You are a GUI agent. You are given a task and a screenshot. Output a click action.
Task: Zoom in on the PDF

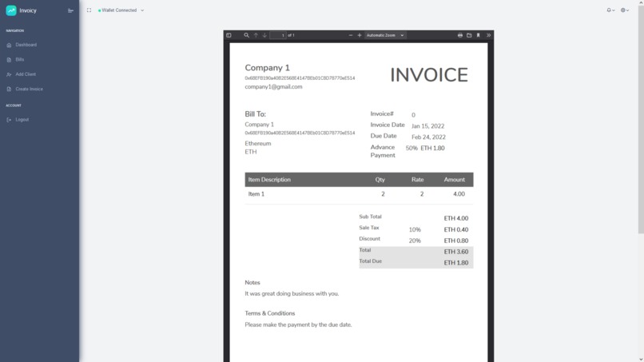360,35
